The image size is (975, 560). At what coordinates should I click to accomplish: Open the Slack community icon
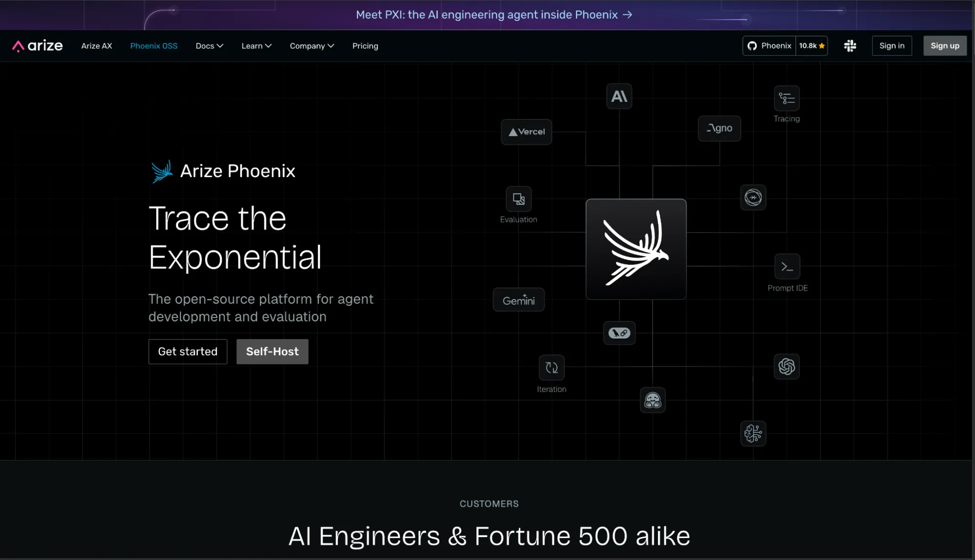pos(850,46)
